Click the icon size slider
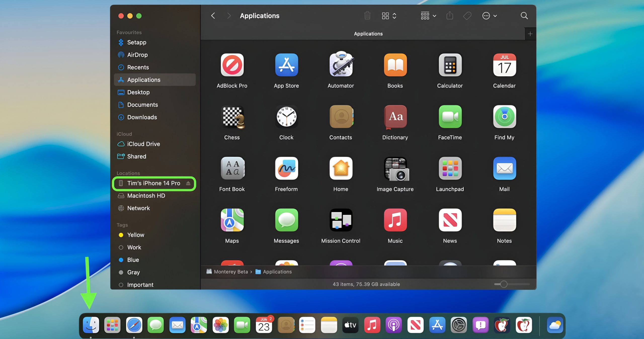This screenshot has height=339, width=644. 512,284
